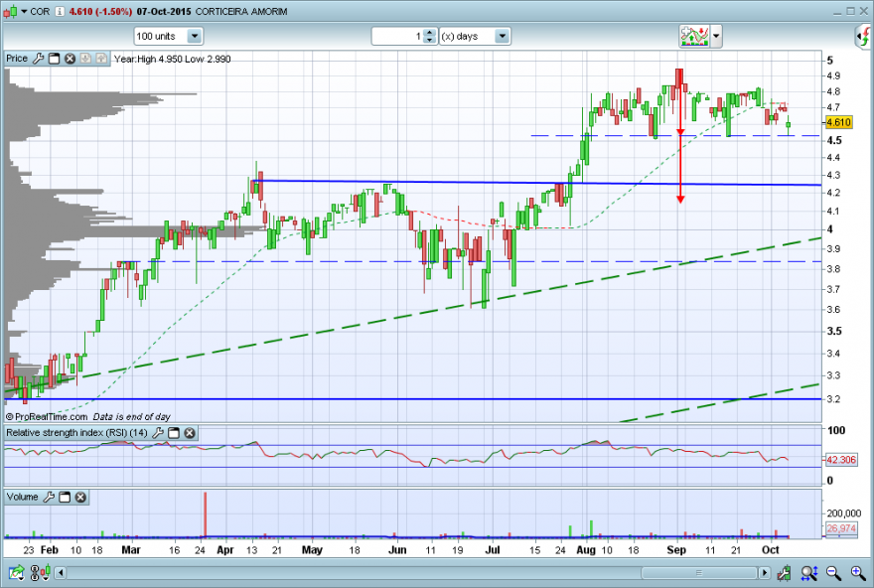Viewport: 874px width, 588px height.
Task: Maximize the Price panel window icon
Action: pos(54,59)
